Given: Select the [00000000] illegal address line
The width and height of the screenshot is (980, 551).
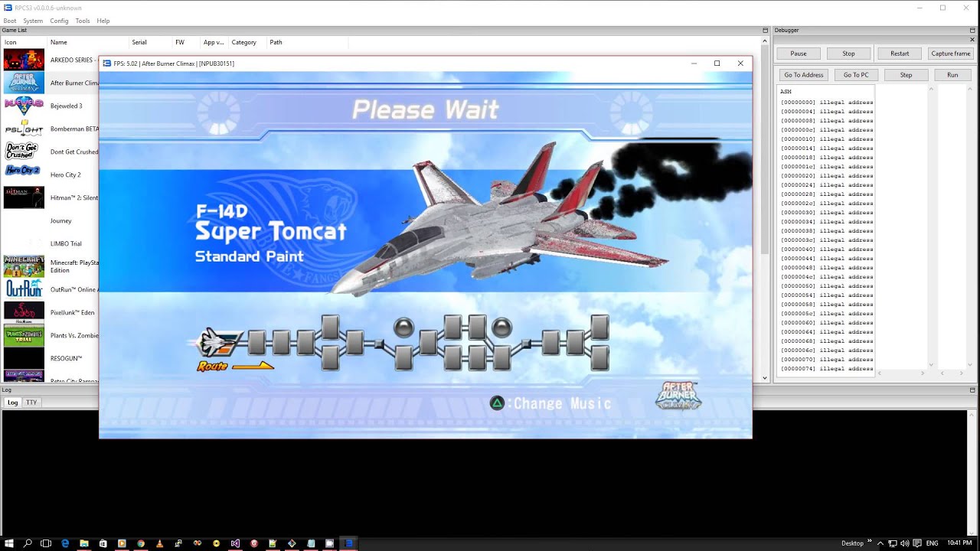Looking at the screenshot, I should pyautogui.click(x=827, y=102).
